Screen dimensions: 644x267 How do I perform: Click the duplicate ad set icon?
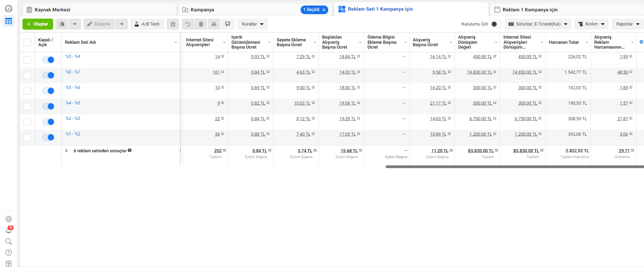click(62, 24)
